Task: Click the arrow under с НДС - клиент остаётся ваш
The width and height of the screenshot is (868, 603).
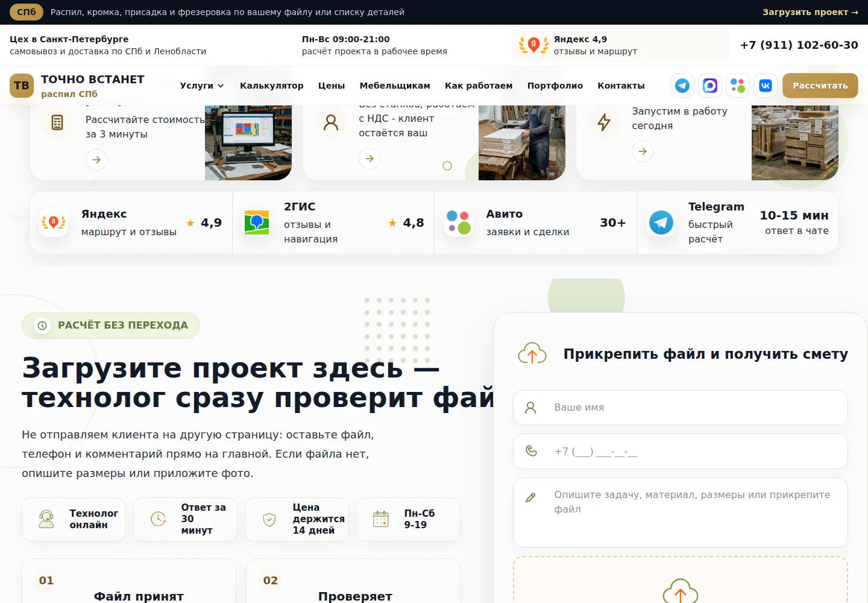Action: (x=370, y=159)
